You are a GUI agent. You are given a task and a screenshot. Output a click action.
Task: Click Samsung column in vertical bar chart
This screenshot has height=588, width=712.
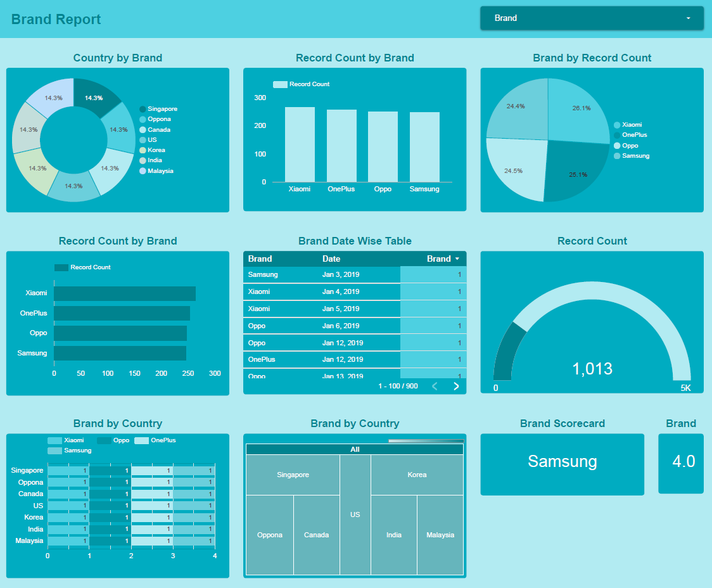[x=424, y=147]
